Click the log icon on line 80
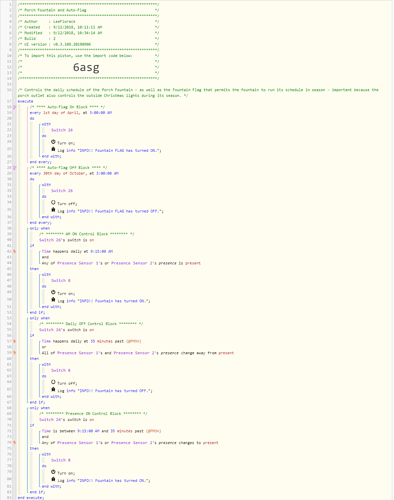The image size is (394, 500). click(53, 479)
